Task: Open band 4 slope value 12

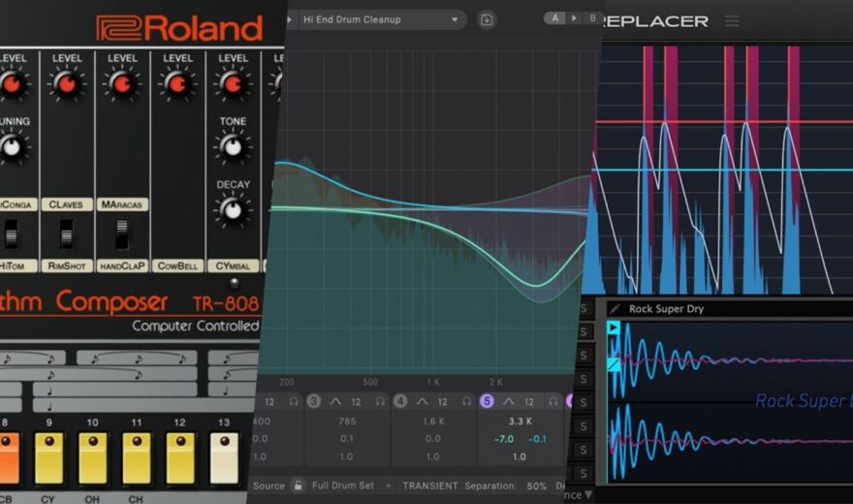Action: [442, 402]
